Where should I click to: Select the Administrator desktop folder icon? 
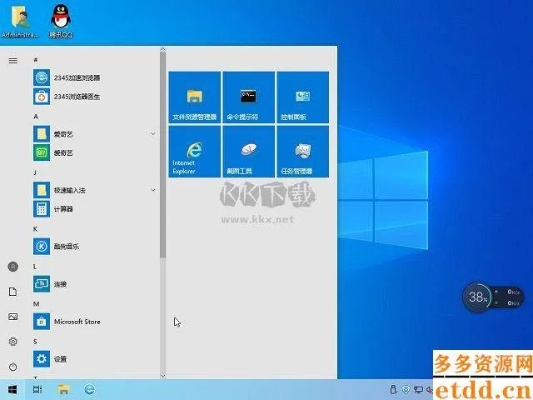click(20, 21)
